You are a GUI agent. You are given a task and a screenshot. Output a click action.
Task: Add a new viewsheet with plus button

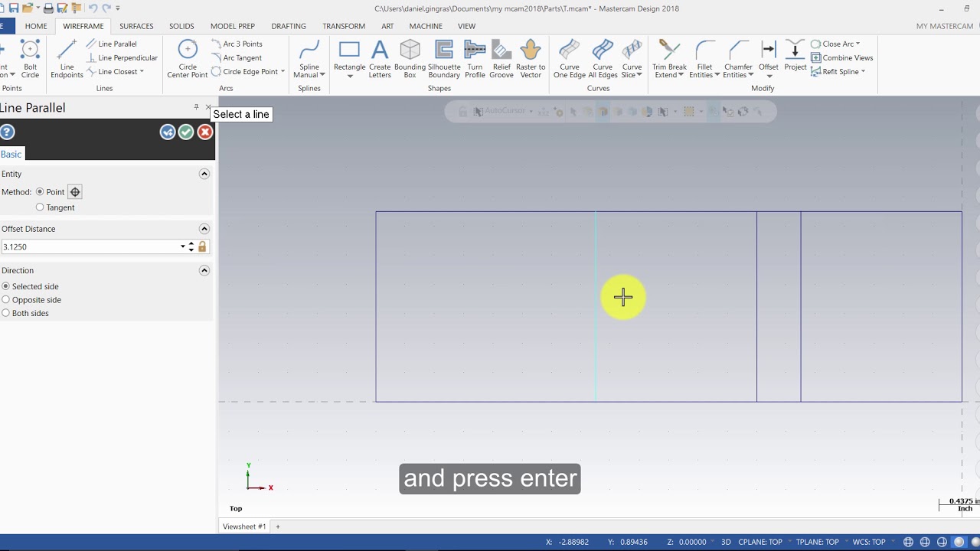coord(278,527)
